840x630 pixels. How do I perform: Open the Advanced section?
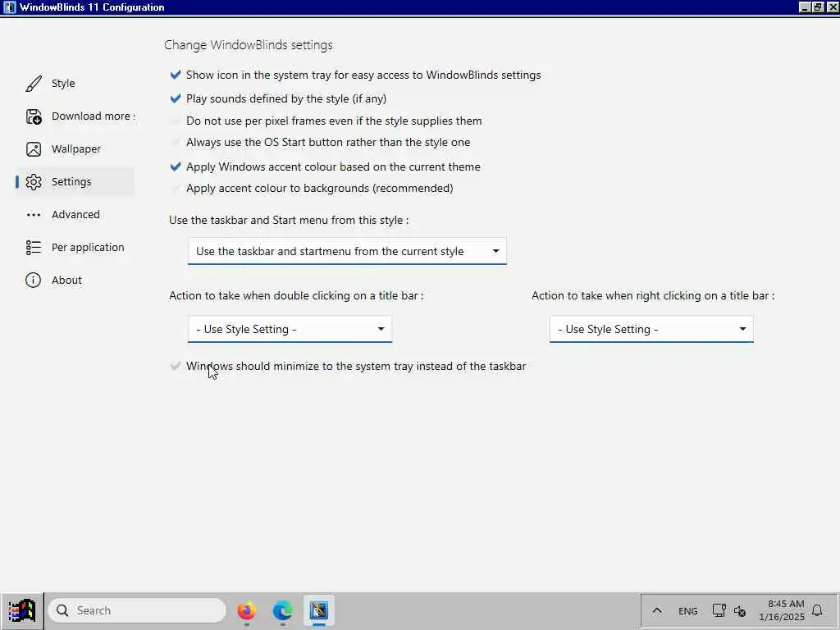[x=75, y=215]
